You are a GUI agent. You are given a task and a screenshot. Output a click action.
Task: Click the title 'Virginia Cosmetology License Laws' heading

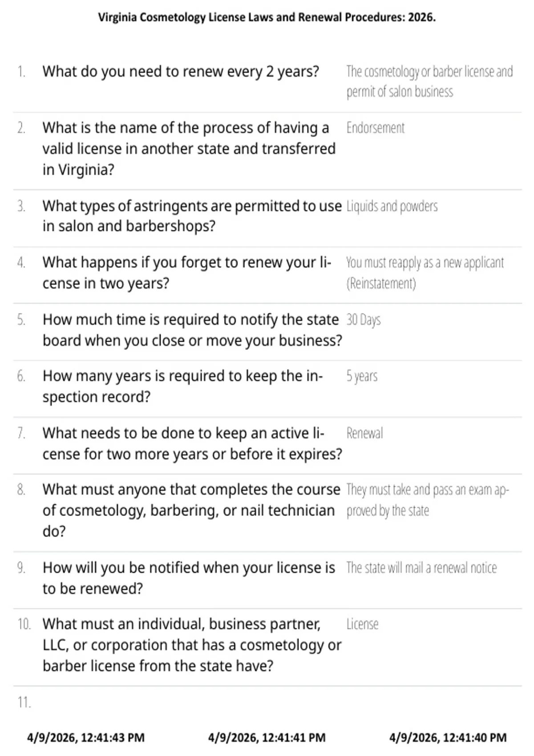[267, 17]
